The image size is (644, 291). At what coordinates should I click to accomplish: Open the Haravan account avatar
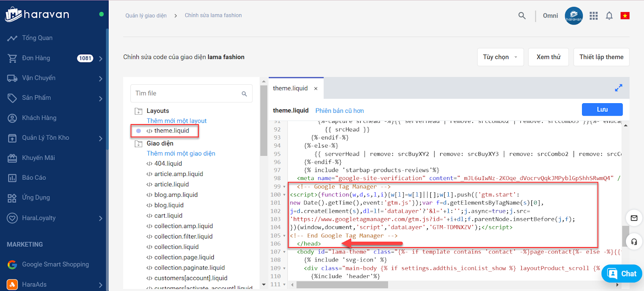pyautogui.click(x=574, y=16)
